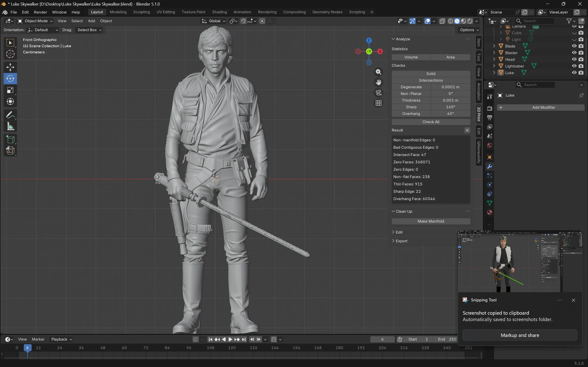Click the zoom magnifier icon in viewport
588x367 pixels.
pyautogui.click(x=378, y=72)
